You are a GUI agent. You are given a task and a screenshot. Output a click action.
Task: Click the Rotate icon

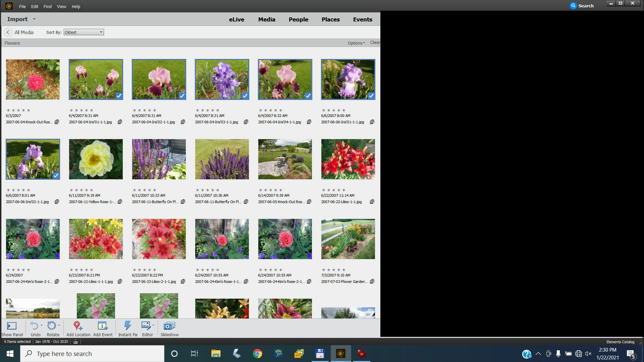click(x=51, y=326)
